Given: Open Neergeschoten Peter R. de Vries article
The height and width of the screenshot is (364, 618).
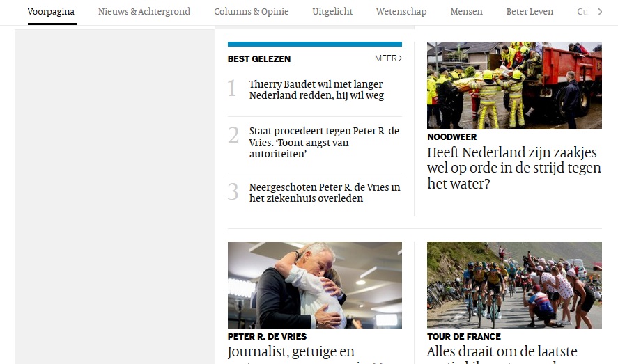Looking at the screenshot, I should click(325, 192).
